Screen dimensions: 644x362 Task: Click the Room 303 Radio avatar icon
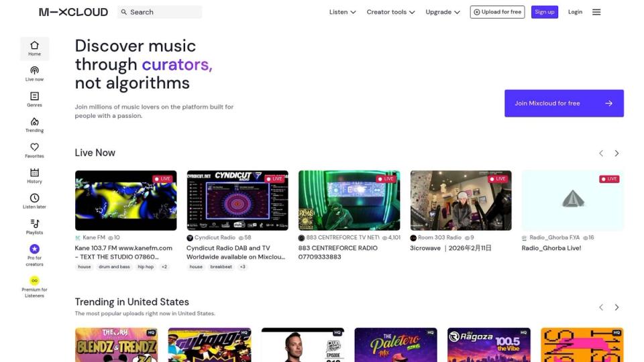coord(413,237)
